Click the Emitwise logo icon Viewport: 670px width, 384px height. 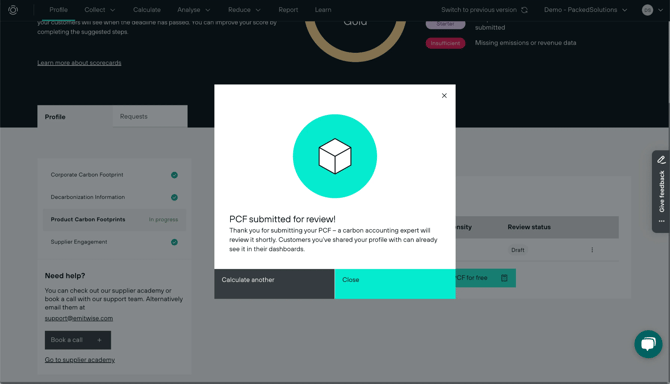tap(13, 10)
